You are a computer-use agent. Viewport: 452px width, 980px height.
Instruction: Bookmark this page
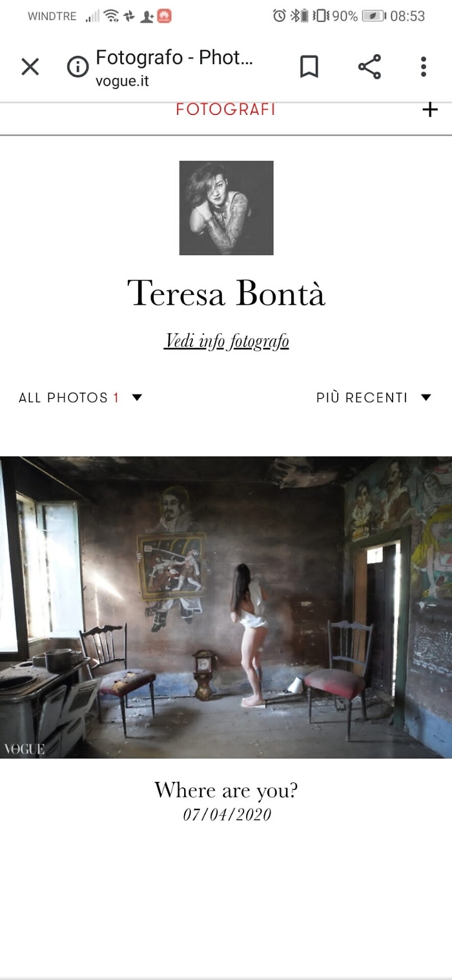[309, 66]
